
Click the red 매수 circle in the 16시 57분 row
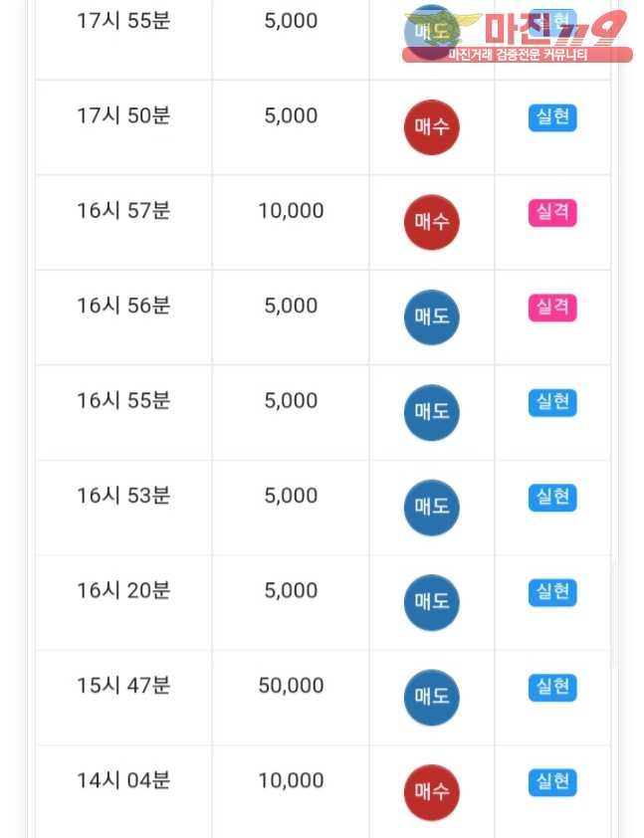pyautogui.click(x=431, y=222)
